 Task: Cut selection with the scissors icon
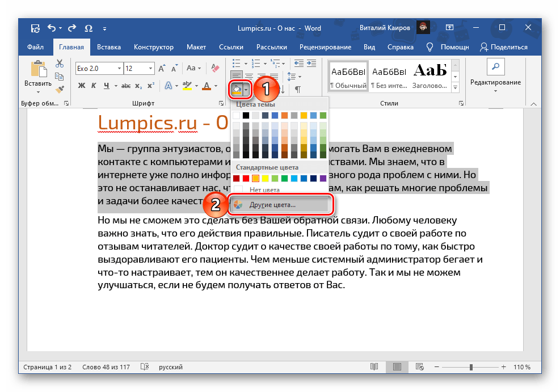coord(60,64)
